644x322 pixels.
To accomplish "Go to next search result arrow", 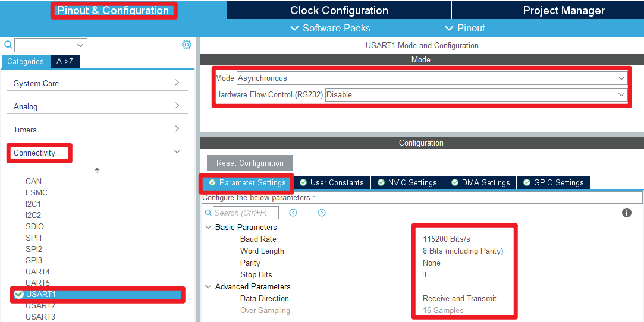I will [x=322, y=213].
